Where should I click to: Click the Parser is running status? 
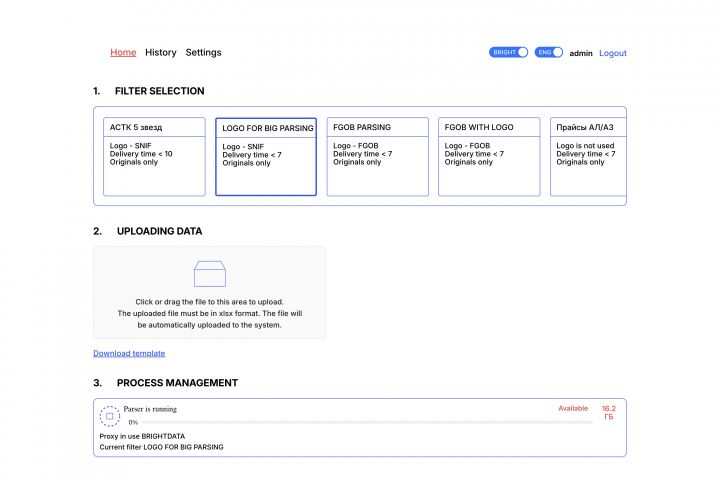tap(150, 409)
